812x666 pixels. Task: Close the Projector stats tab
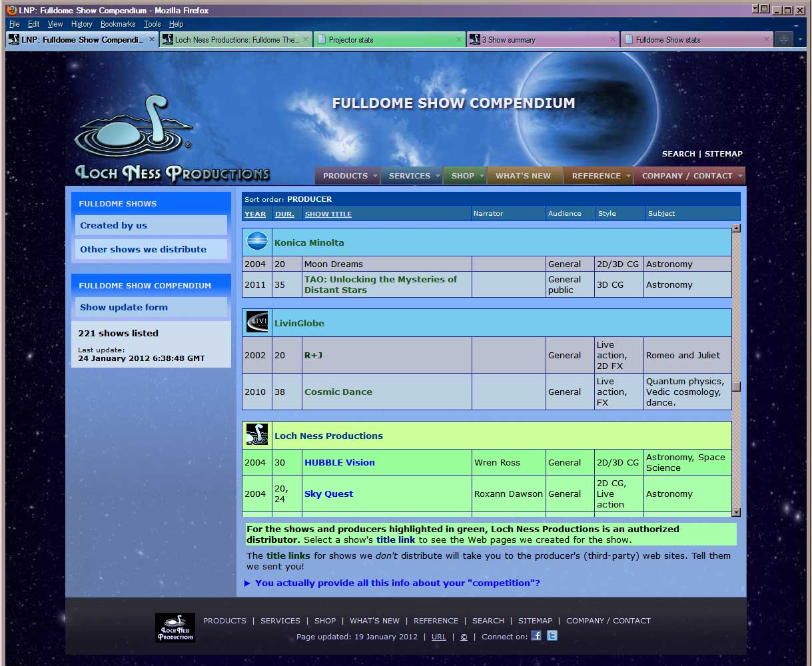pos(459,39)
